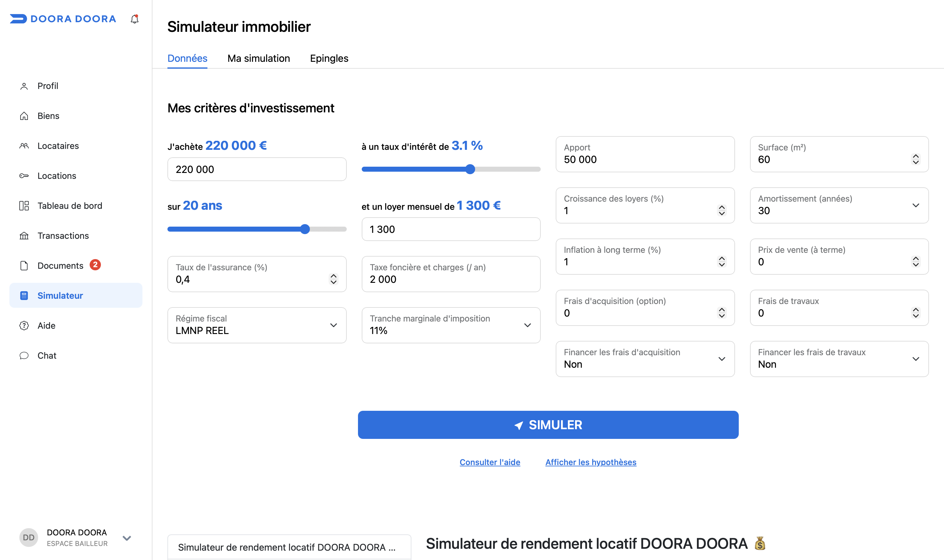Click the Profil person icon

click(x=24, y=86)
